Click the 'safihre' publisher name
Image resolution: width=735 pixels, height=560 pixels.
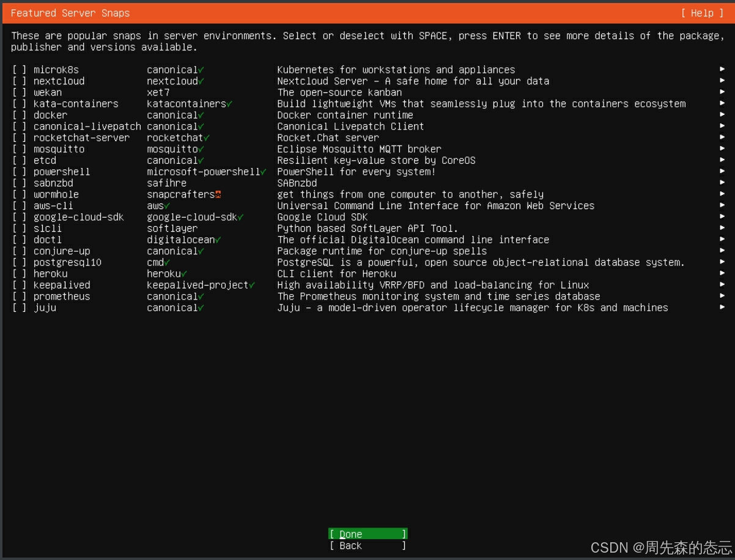point(167,183)
